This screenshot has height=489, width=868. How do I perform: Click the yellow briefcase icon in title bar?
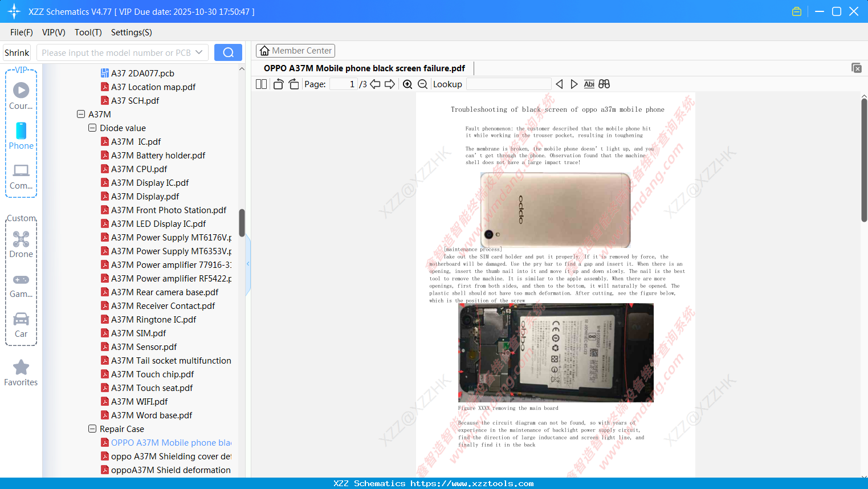coord(797,11)
